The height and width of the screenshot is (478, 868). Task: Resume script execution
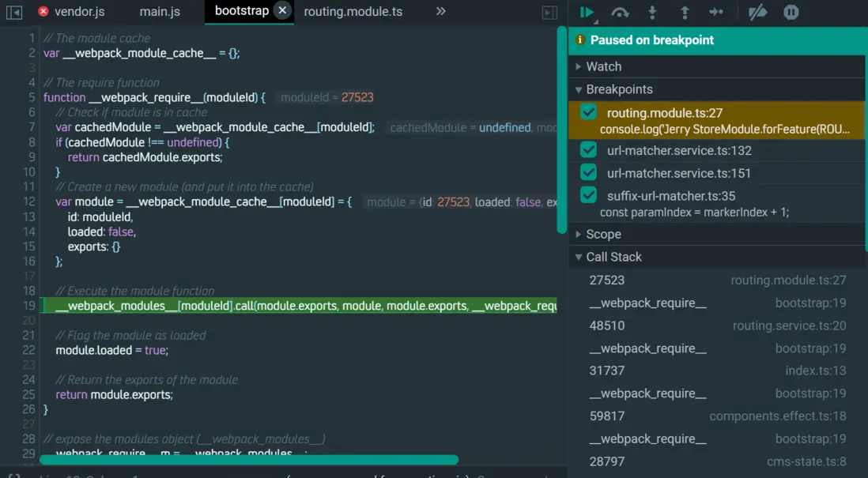point(587,12)
